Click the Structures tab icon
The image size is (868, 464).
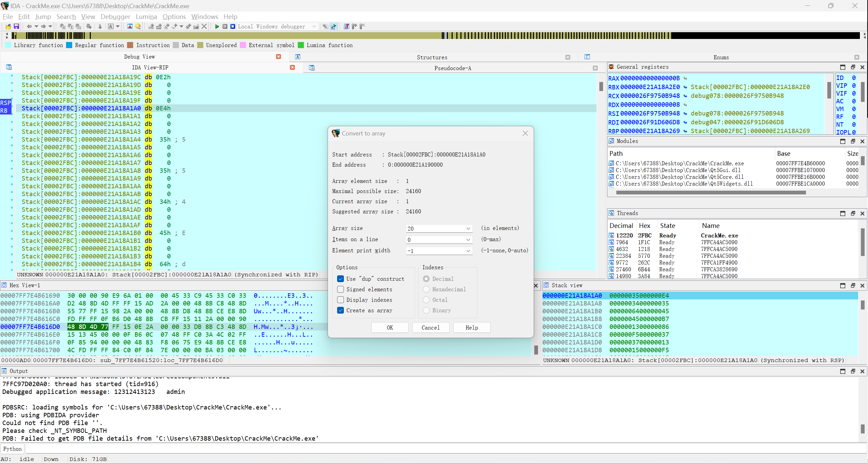point(298,57)
